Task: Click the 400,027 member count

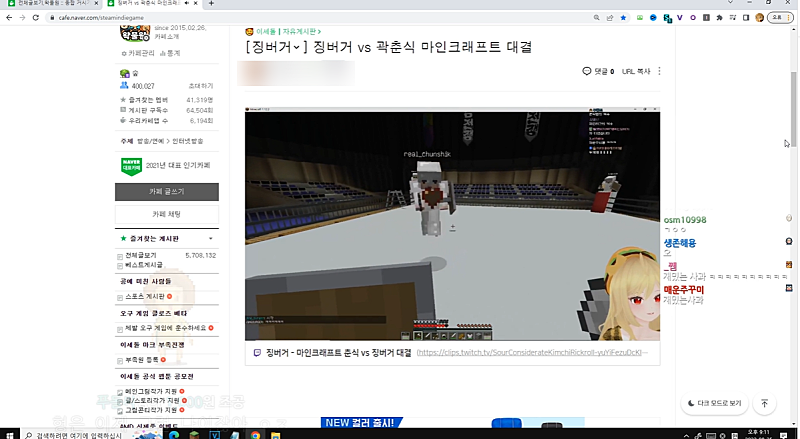Action: point(143,86)
